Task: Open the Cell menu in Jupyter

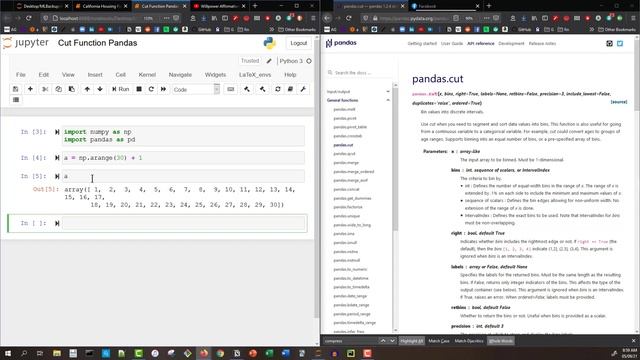Action: coord(120,75)
